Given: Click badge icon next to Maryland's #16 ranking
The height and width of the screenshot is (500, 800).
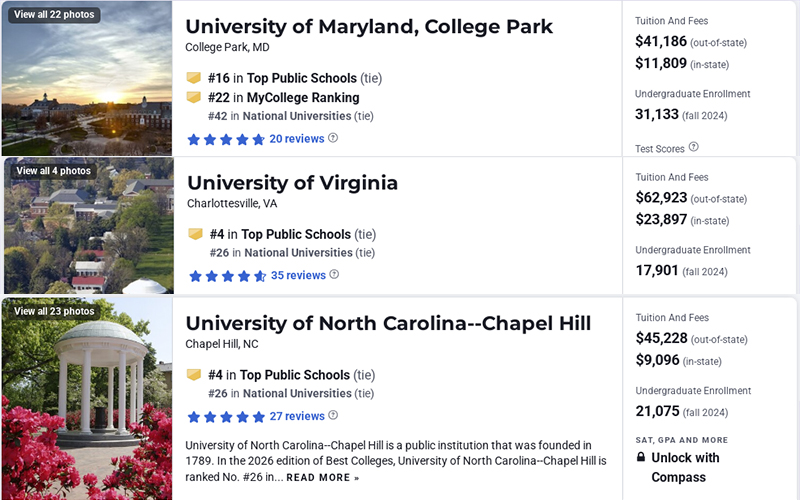Looking at the screenshot, I should (194, 78).
